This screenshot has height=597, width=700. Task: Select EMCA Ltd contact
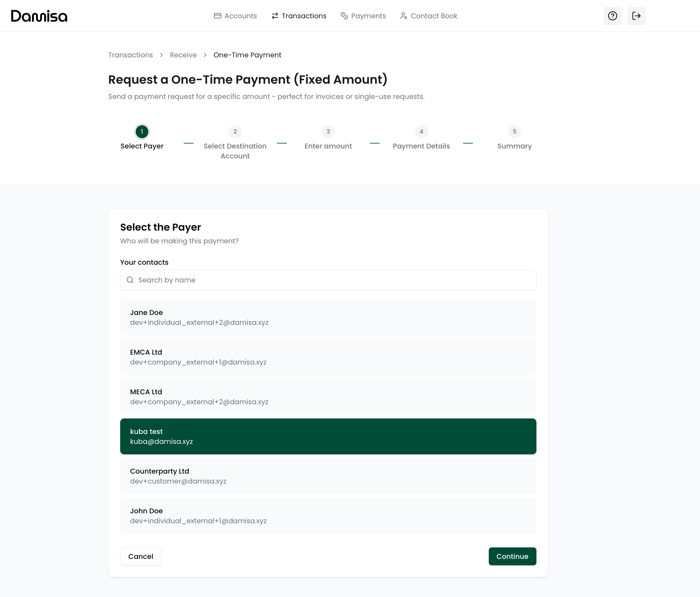[328, 357]
